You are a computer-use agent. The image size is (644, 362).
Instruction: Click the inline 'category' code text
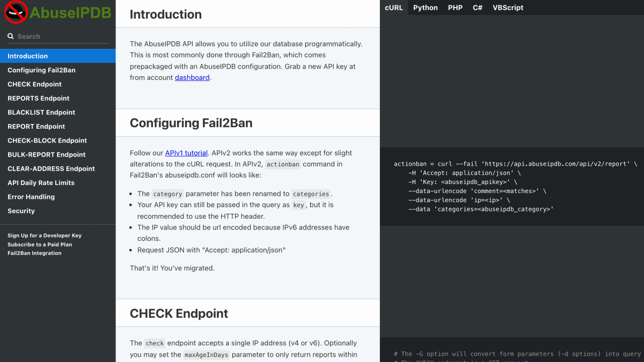168,194
